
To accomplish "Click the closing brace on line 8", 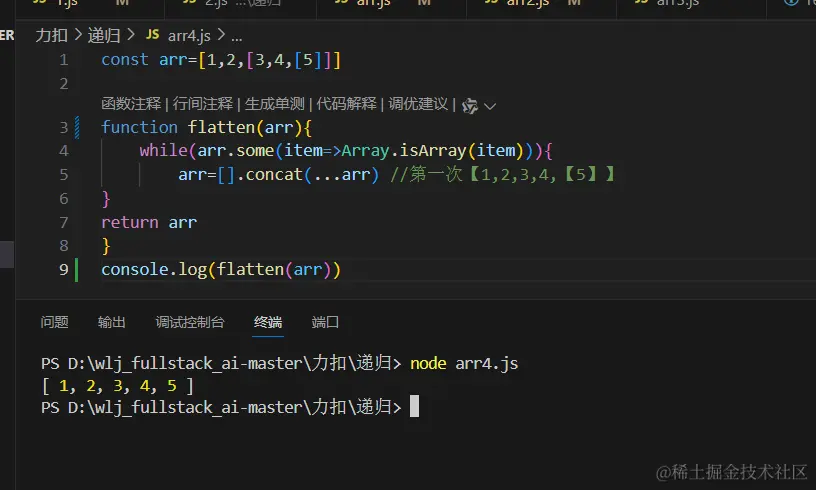I will click(x=106, y=246).
